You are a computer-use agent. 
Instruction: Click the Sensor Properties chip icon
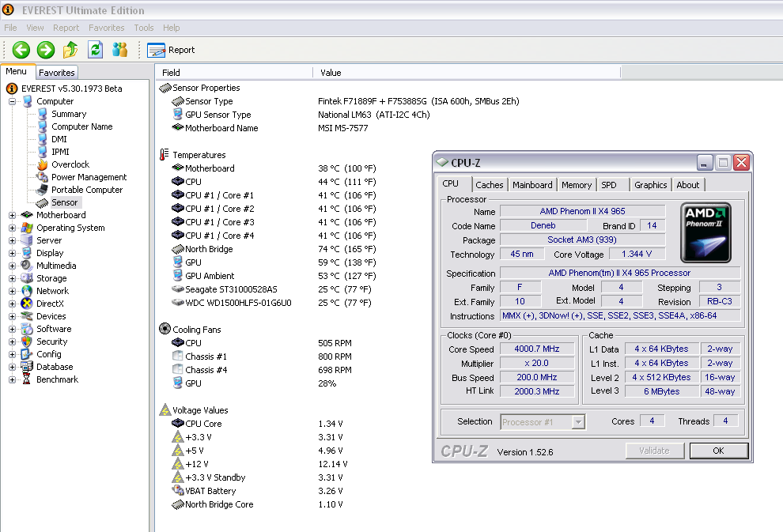point(165,89)
